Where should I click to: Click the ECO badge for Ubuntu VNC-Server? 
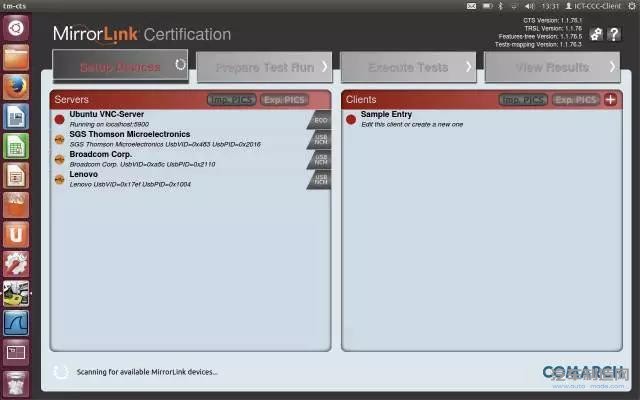pos(319,120)
